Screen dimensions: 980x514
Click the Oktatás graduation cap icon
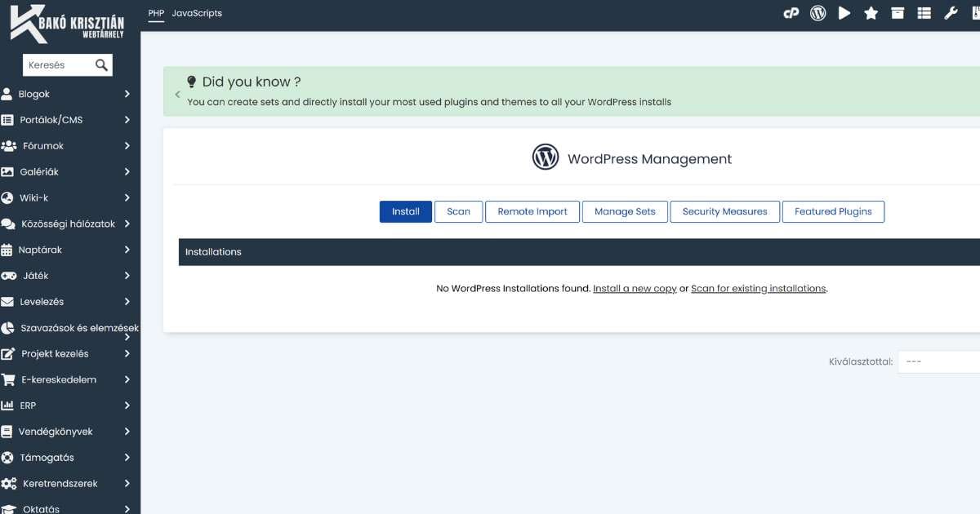pos(8,509)
